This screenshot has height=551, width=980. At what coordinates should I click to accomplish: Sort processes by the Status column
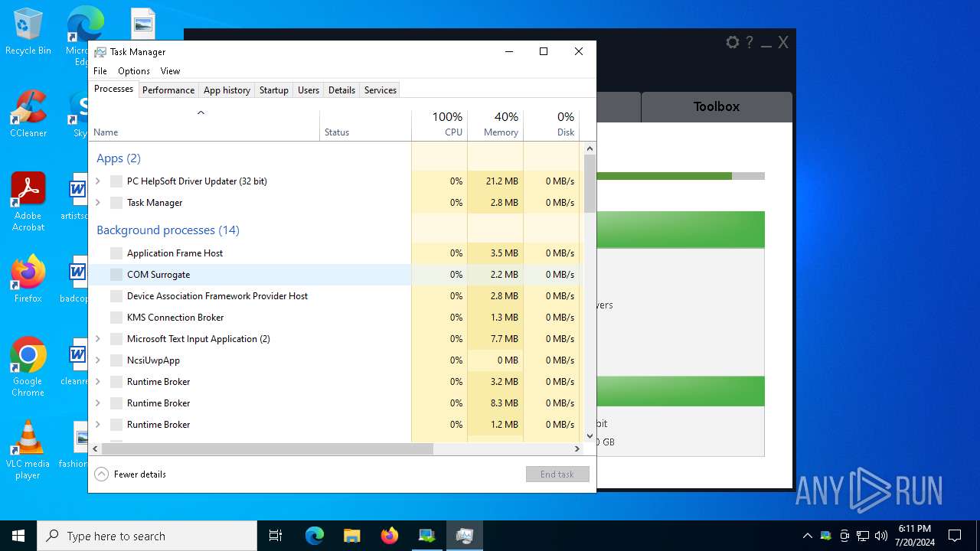366,126
